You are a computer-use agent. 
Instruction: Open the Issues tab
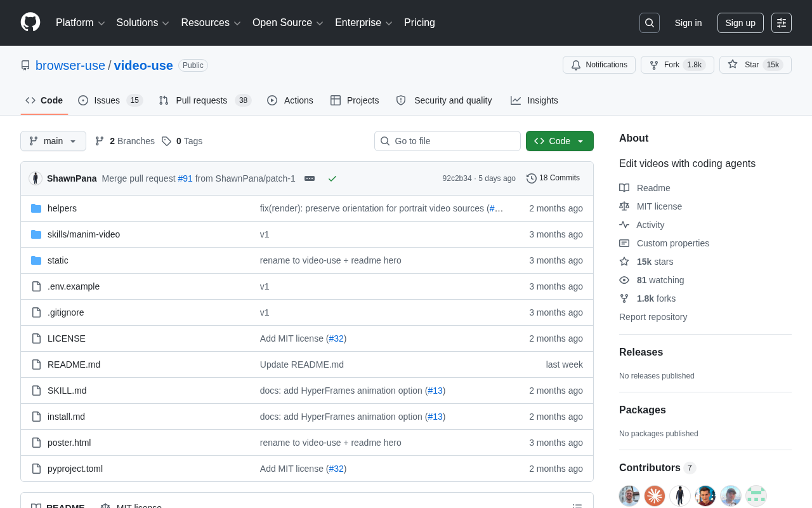coord(110,100)
